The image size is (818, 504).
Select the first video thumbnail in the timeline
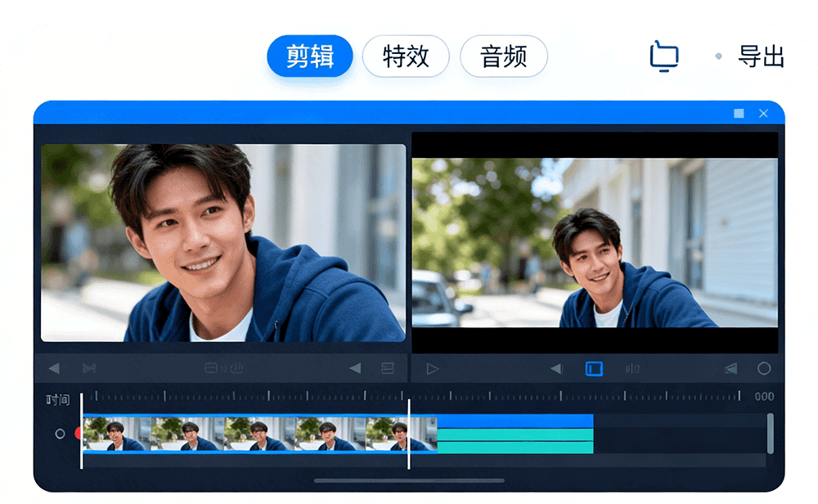pos(117,434)
